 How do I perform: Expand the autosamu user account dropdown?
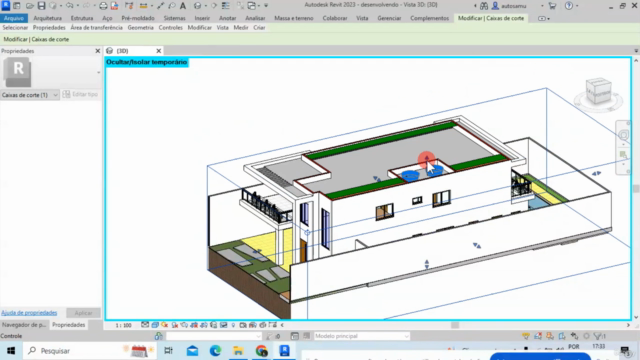pos(542,6)
